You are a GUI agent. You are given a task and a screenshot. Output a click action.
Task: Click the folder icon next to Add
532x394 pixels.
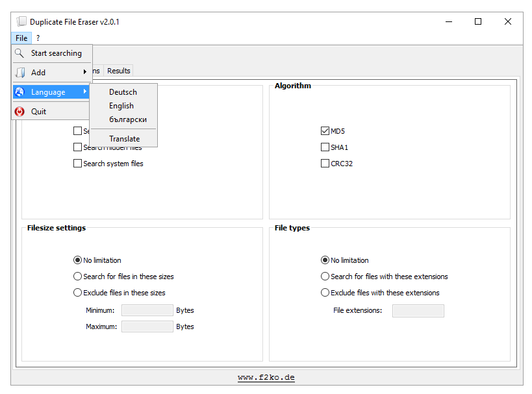pos(20,73)
